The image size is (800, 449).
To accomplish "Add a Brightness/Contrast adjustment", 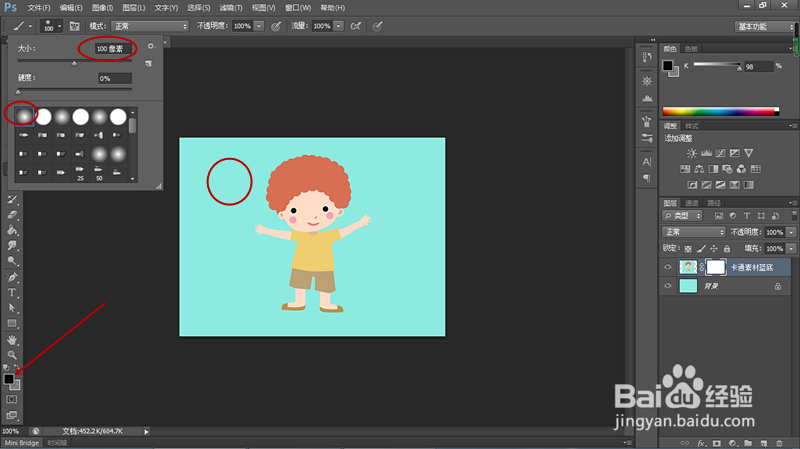I will tap(692, 153).
